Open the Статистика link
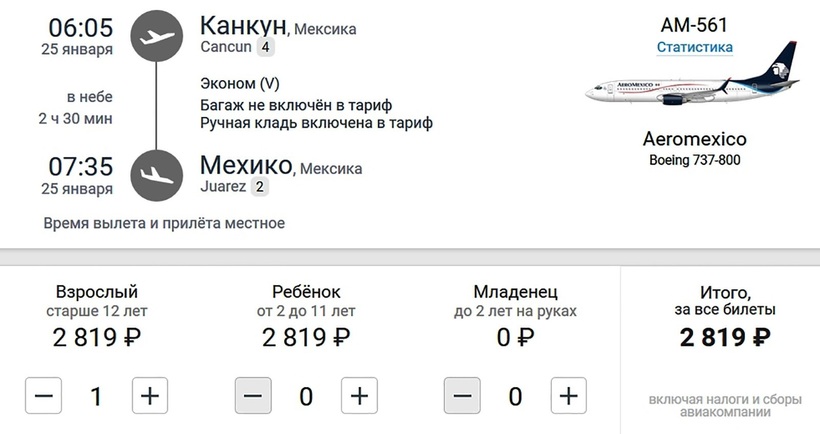820x434 pixels. click(x=694, y=47)
